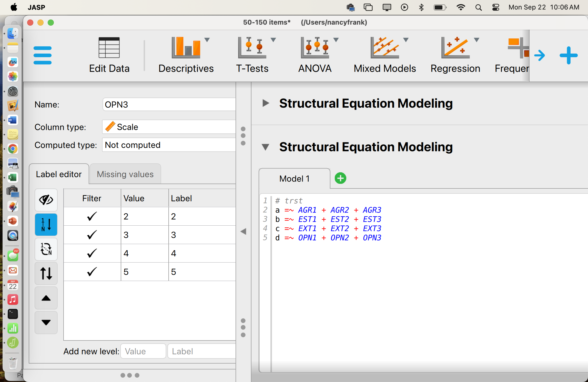Click the ANOVA toolbar icon
This screenshot has height=382, width=588.
point(315,48)
